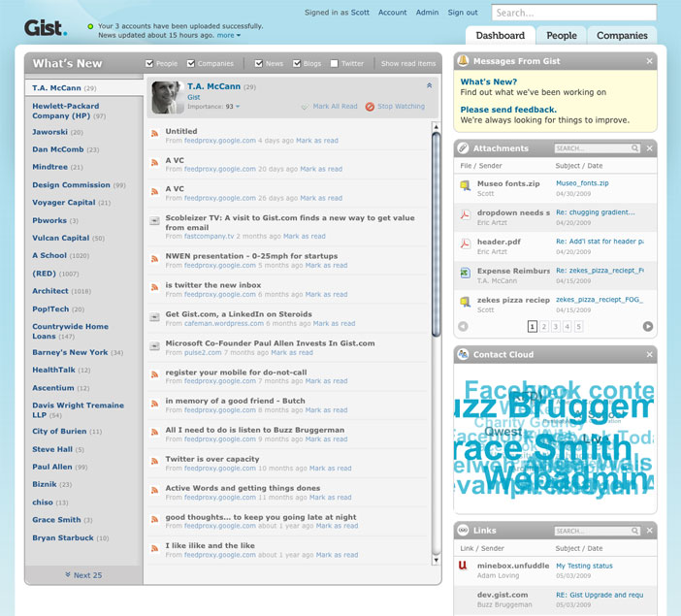The width and height of the screenshot is (681, 616).
Task: Uncheck the News filter checkbox
Action: 258,63
